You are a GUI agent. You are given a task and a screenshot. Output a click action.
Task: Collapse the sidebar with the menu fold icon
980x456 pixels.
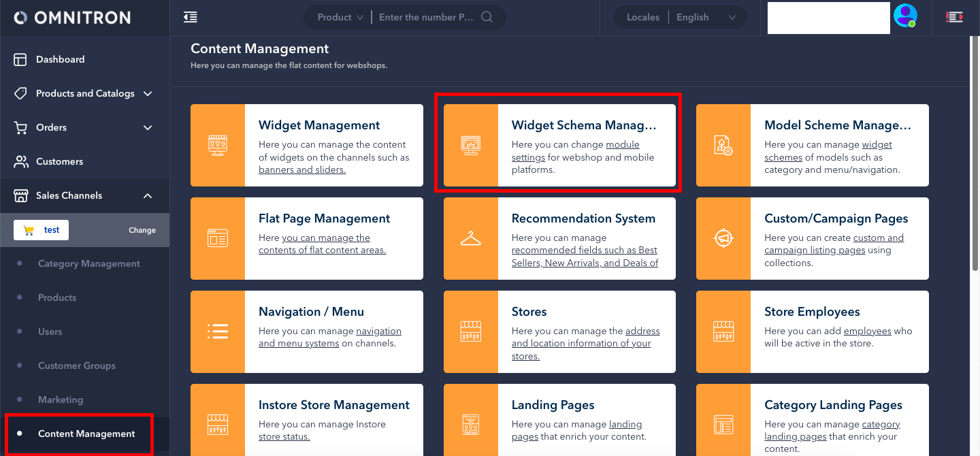[191, 17]
